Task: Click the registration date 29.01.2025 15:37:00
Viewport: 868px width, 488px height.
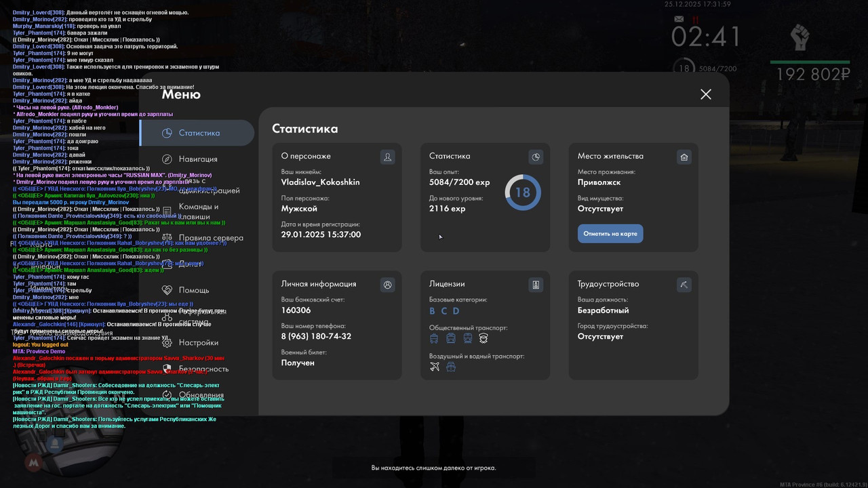Action: tap(321, 235)
